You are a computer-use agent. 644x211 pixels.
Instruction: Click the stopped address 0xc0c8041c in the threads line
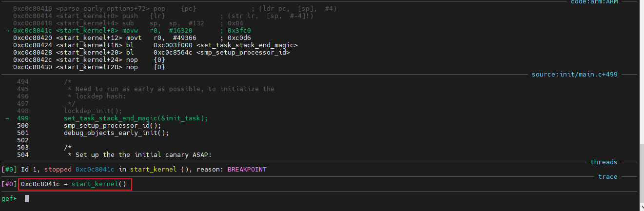tap(95, 170)
